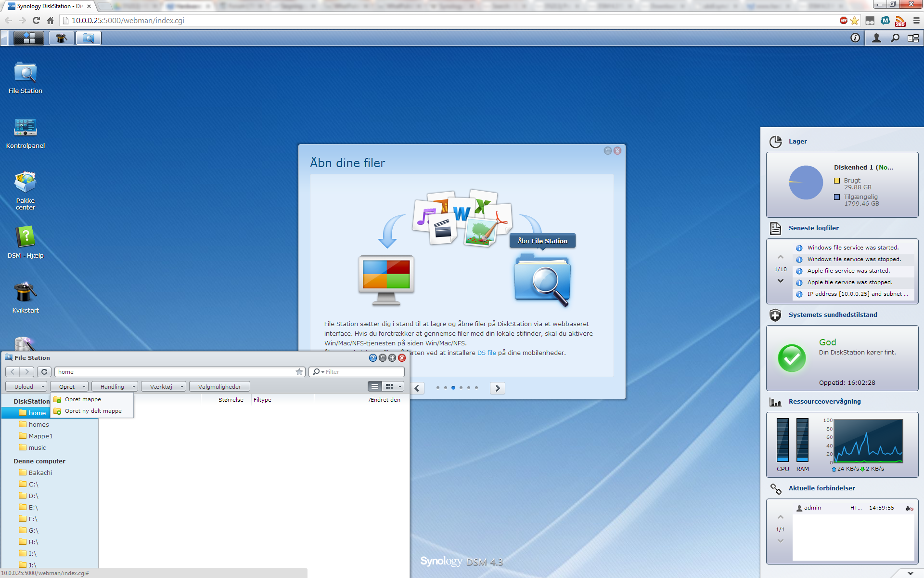Click the File Station help question-mark icon
Image resolution: width=924 pixels, height=578 pixels.
[372, 358]
